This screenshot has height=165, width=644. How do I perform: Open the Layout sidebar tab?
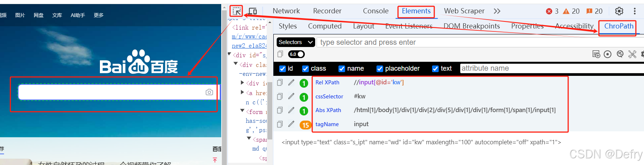point(364,26)
